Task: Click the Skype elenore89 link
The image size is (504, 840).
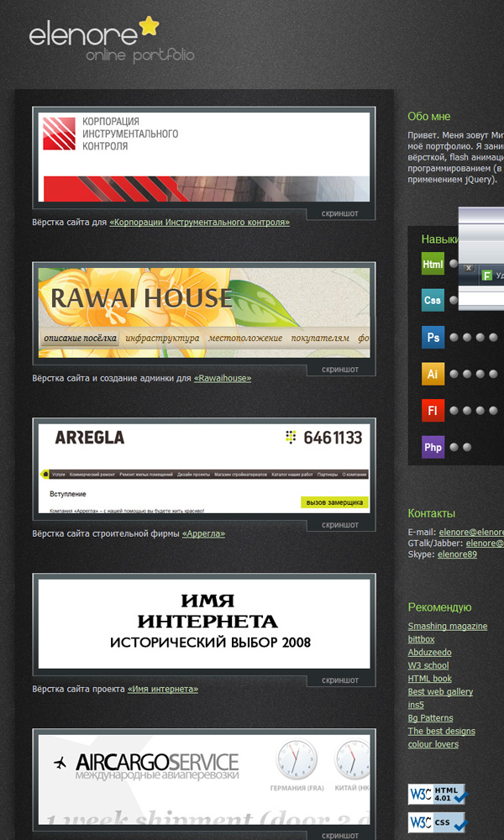Action: 458,554
